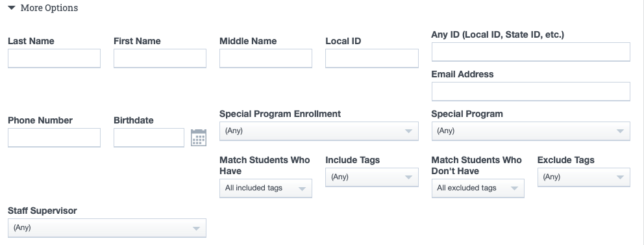Click the Last Name input field
Image resolution: width=644 pixels, height=245 pixels.
54,58
